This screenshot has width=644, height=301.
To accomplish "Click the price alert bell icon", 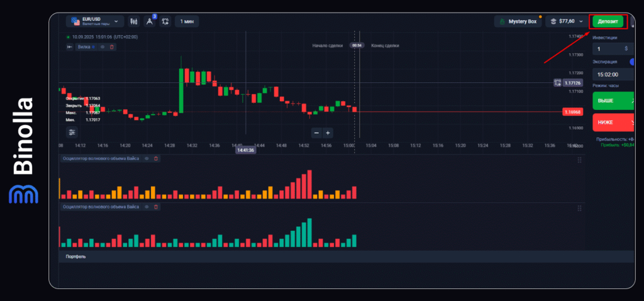I will 165,21.
